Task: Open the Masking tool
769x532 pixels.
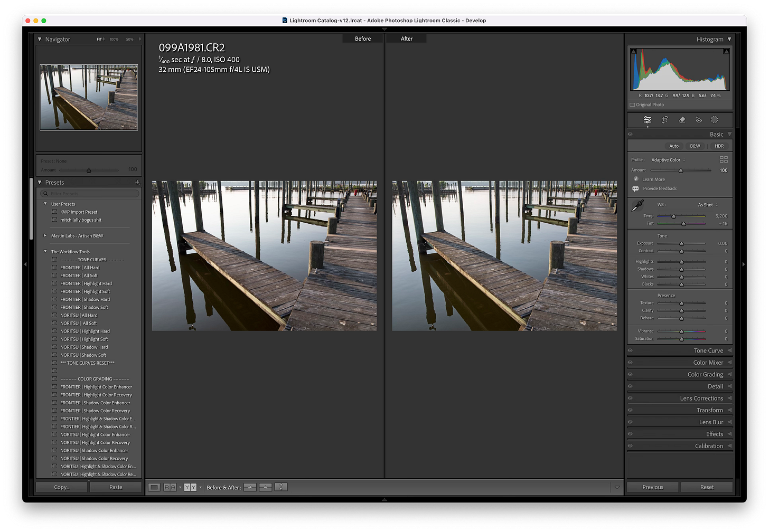Action: click(715, 120)
